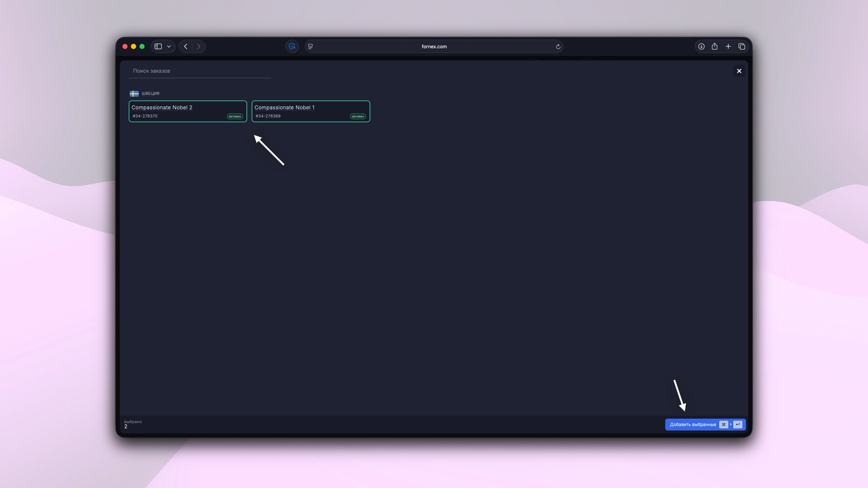Click the Швеция country group label
Viewport: 868px width, 488px height.
pyautogui.click(x=150, y=94)
